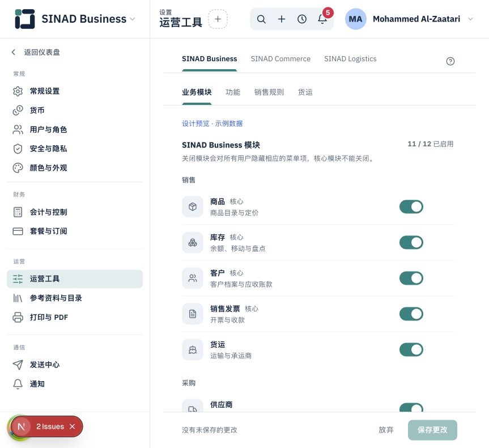Click the paper plane icon for 发送中心
The height and width of the screenshot is (448, 489).
[18, 365]
